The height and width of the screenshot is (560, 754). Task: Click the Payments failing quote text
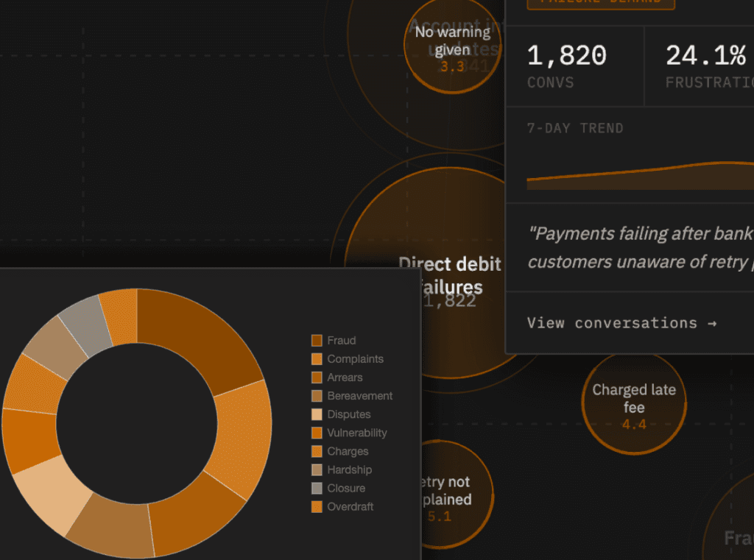641,247
